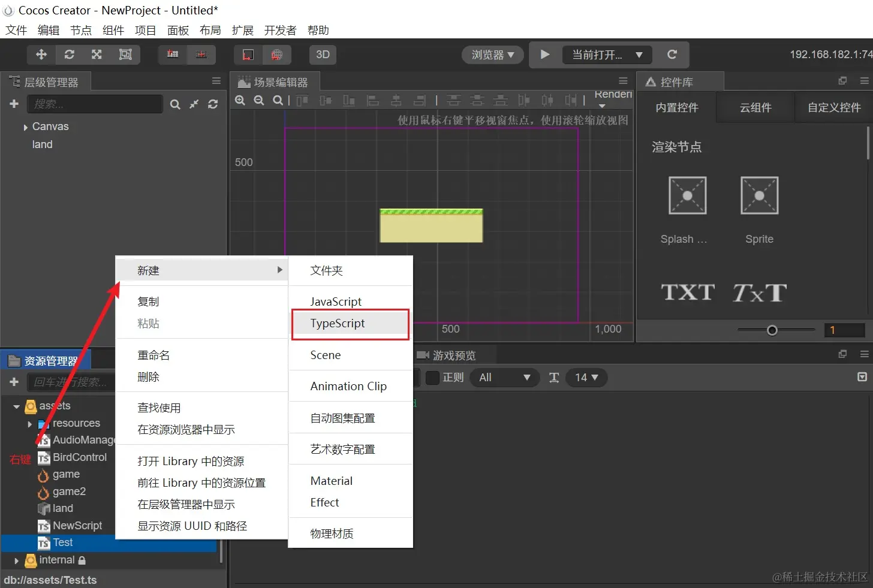Switch to the 云组件 tab
The height and width of the screenshot is (588, 873).
(755, 108)
